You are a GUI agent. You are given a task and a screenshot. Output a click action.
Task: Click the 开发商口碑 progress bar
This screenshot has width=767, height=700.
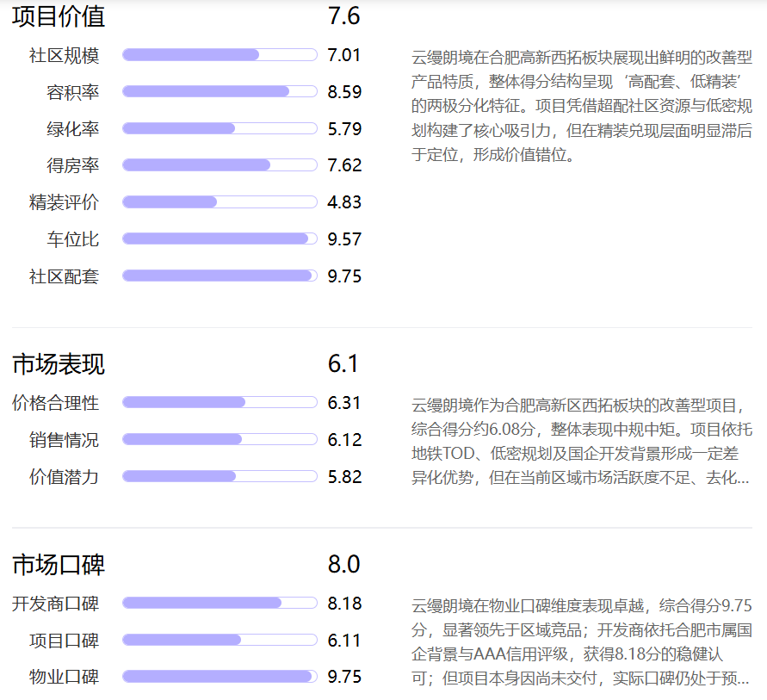click(x=220, y=604)
